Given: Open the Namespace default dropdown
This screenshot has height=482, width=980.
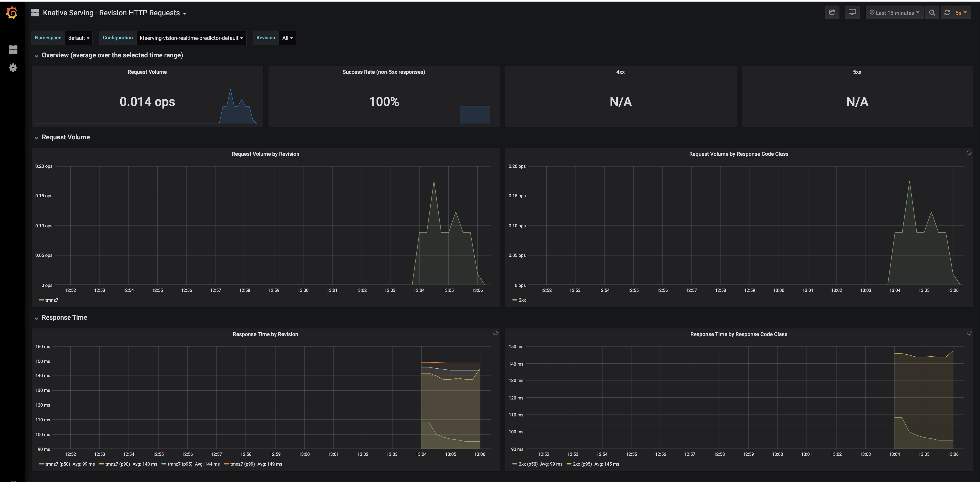Looking at the screenshot, I should [x=79, y=38].
